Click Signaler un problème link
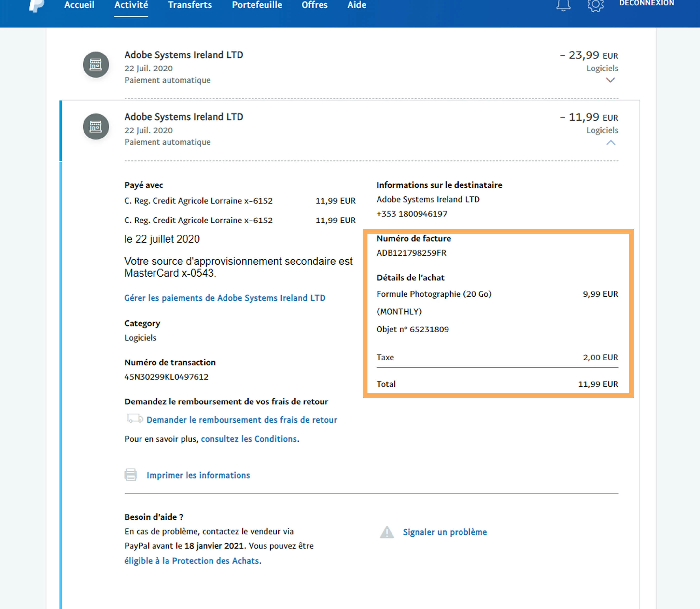 [x=445, y=532]
